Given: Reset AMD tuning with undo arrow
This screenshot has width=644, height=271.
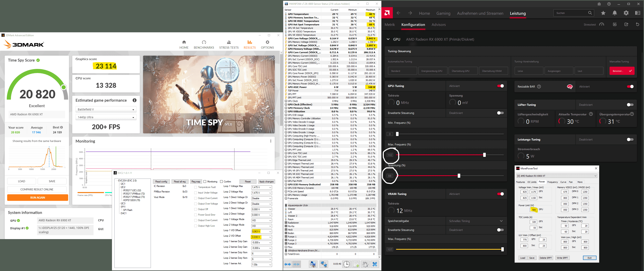Looking at the screenshot, I should (637, 25).
